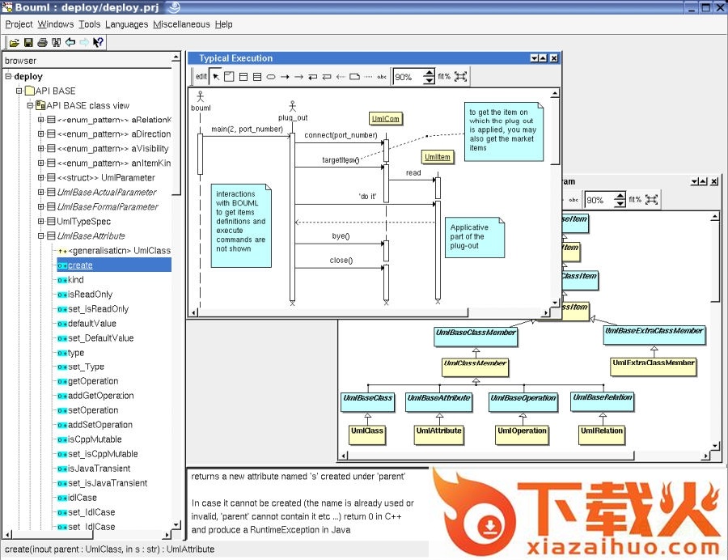Collapse the UmlBaseAttribute node

(x=41, y=235)
